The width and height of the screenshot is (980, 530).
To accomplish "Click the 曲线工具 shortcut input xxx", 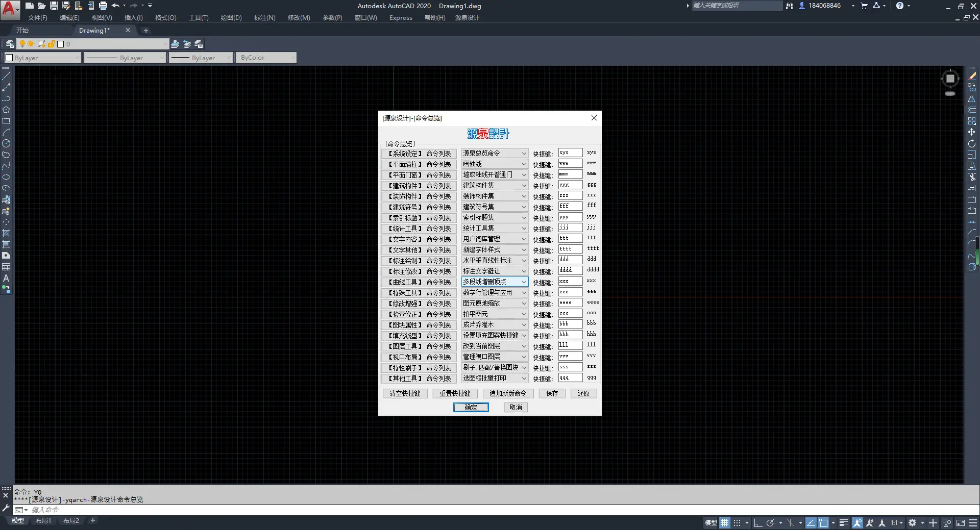I will tap(570, 282).
